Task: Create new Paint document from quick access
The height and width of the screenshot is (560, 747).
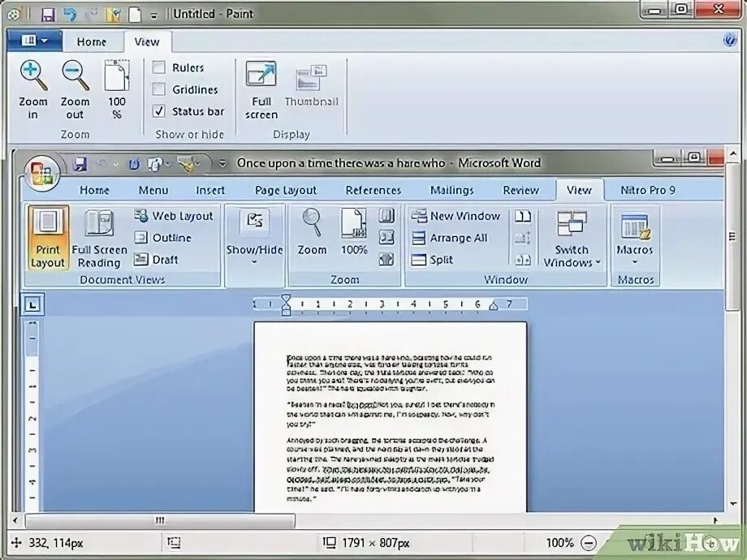Action: [x=135, y=15]
